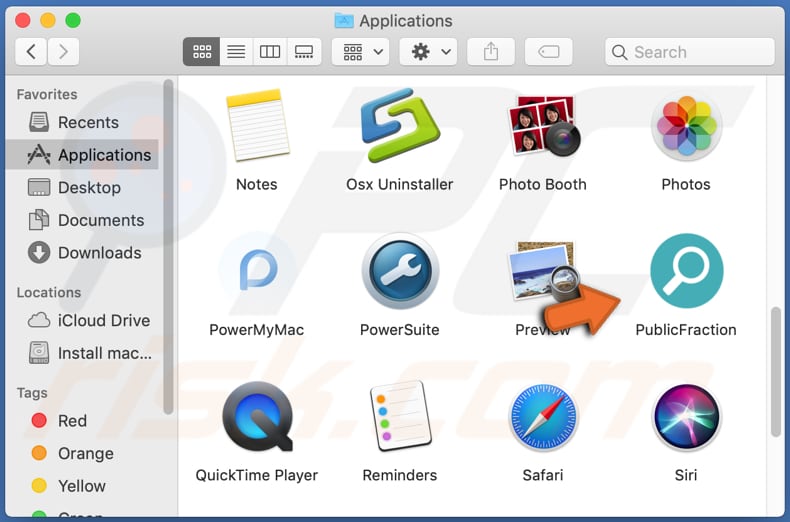
Task: Go back with the left chevron button
Action: pos(31,51)
